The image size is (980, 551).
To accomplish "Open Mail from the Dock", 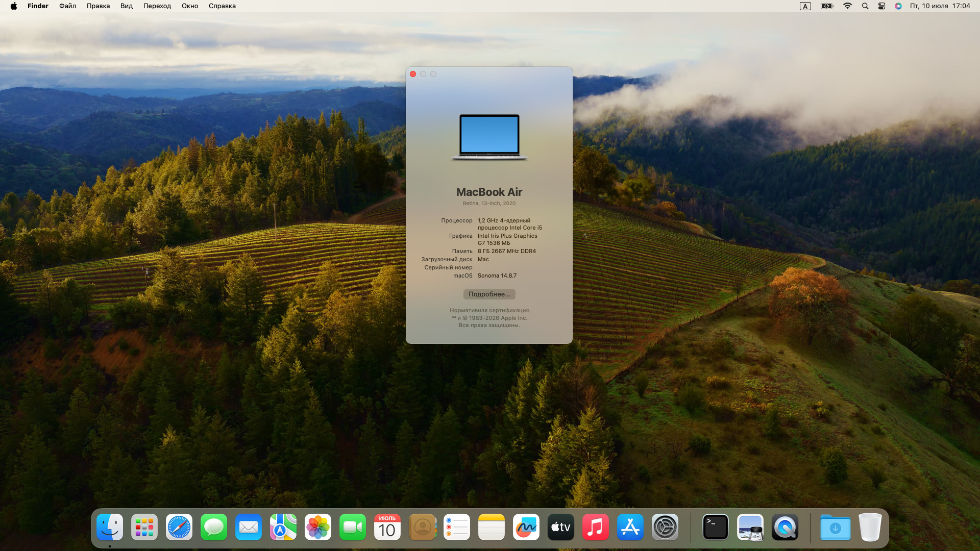I will coord(249,527).
